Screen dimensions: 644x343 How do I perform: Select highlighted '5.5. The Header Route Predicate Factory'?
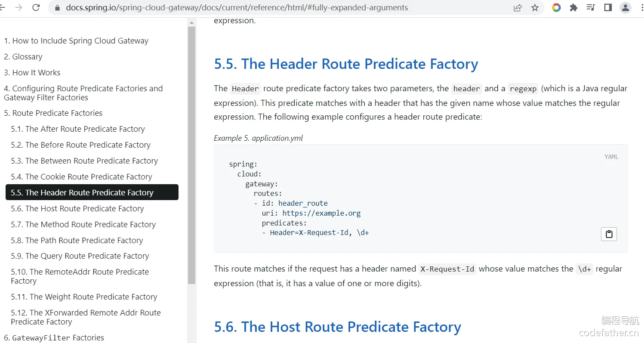coord(92,192)
